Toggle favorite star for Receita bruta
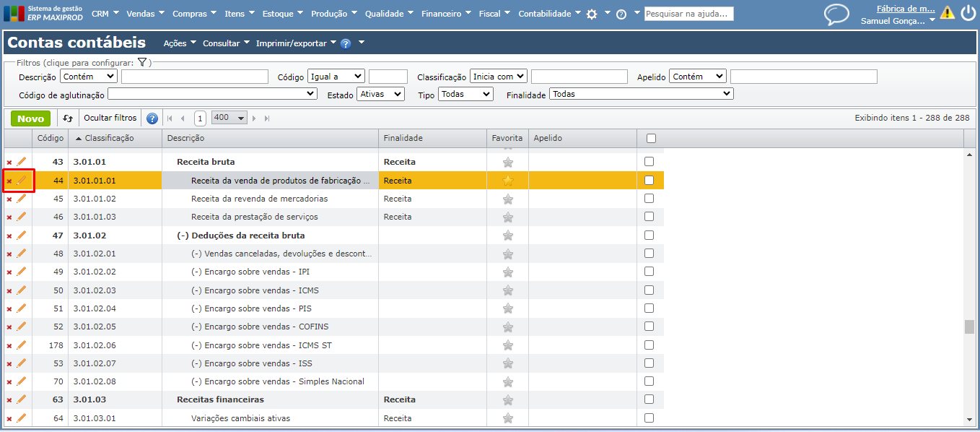This screenshot has height=432, width=980. coord(508,163)
